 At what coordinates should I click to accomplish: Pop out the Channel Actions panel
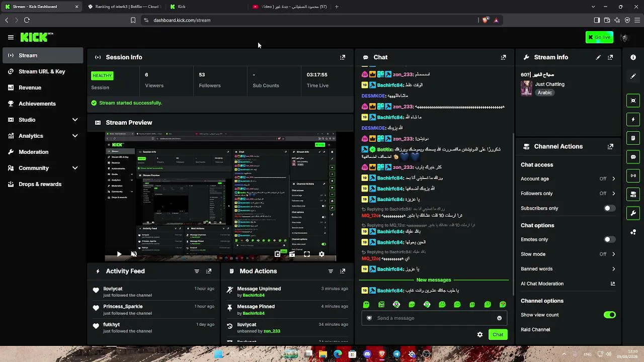coord(610,147)
